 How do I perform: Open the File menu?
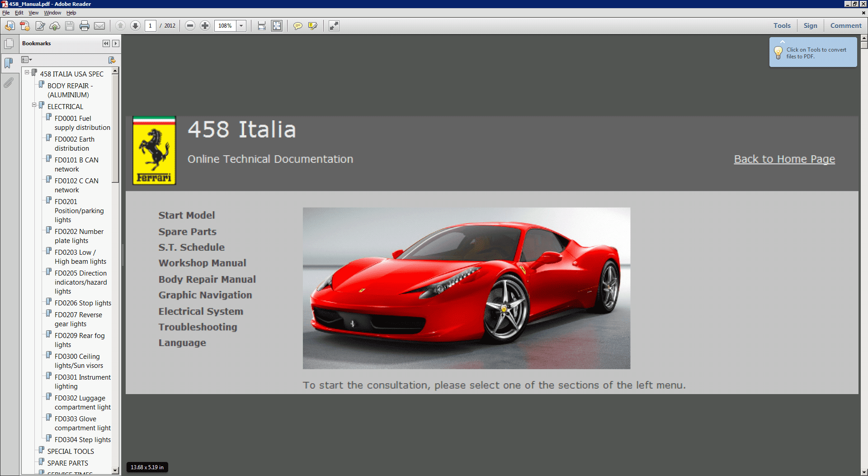6,13
